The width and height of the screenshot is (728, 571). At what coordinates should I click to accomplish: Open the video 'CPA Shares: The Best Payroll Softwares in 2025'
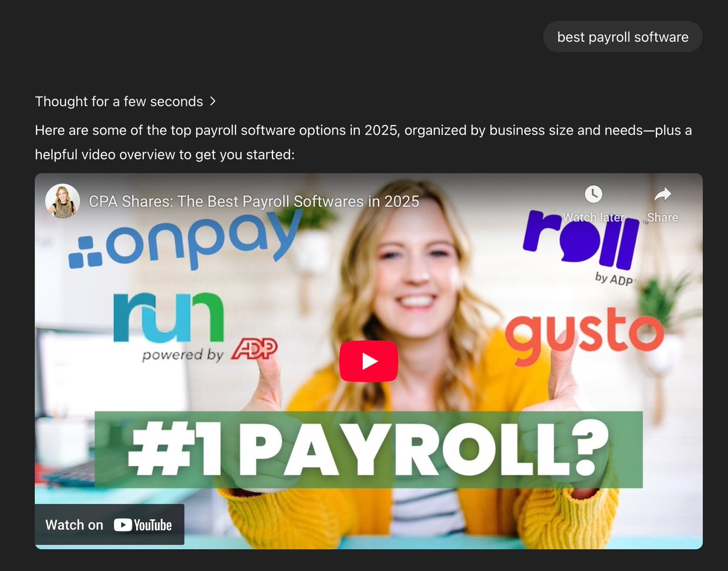click(x=254, y=201)
